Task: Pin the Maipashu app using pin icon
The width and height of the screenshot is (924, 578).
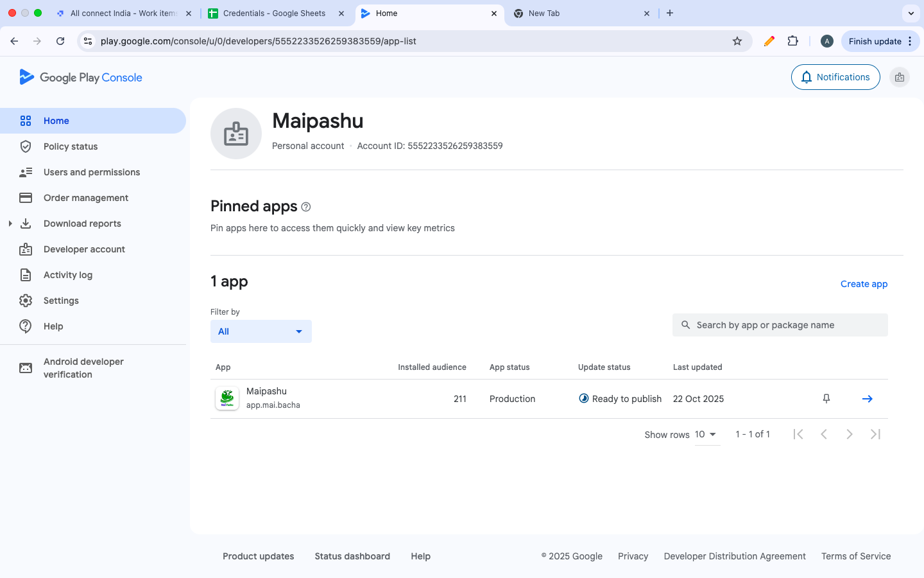Action: tap(826, 399)
